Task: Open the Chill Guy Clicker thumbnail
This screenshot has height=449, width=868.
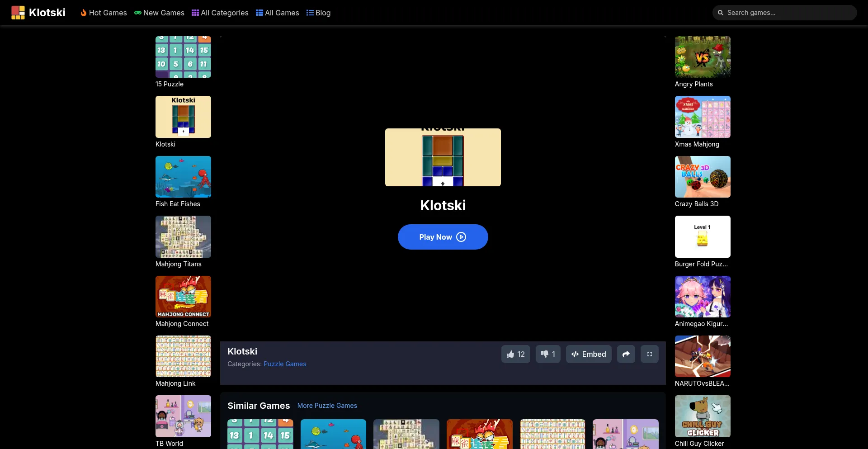Action: tap(703, 416)
